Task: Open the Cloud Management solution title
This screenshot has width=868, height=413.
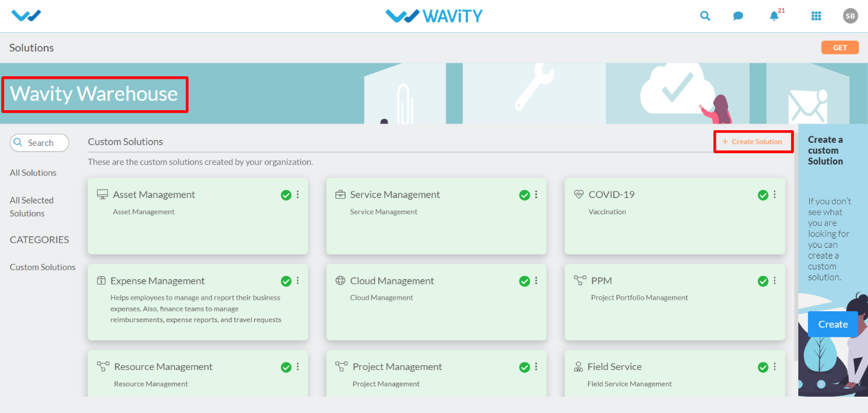Action: point(392,281)
